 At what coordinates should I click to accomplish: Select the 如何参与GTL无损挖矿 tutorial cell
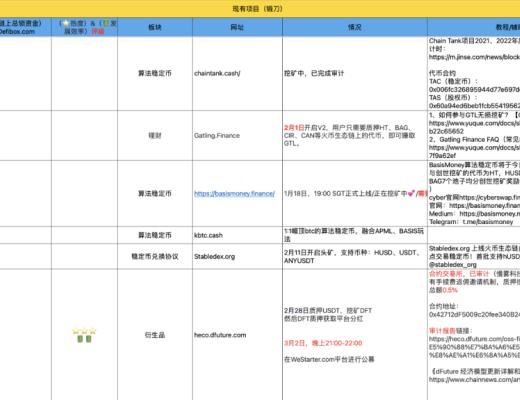[474, 135]
